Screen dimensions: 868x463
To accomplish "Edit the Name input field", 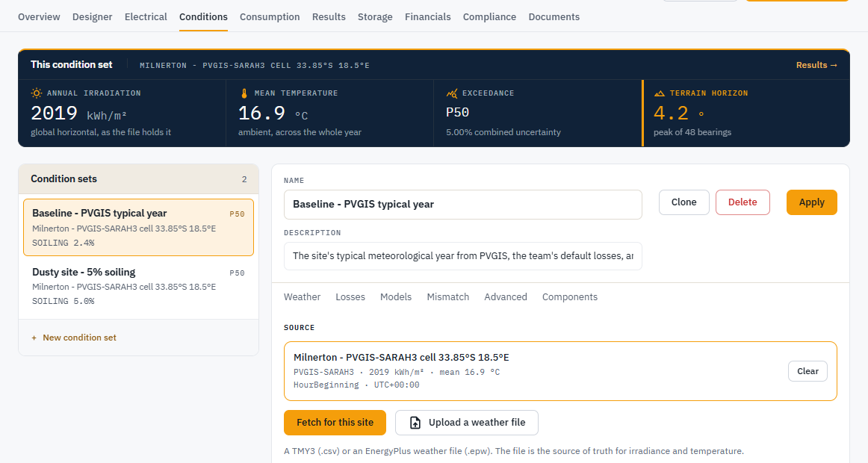I will pos(463,204).
